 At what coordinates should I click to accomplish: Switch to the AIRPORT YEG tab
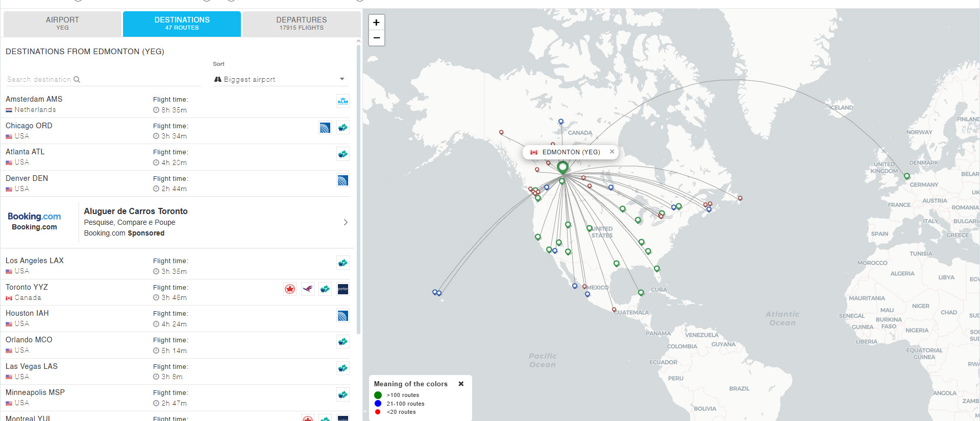[62, 24]
